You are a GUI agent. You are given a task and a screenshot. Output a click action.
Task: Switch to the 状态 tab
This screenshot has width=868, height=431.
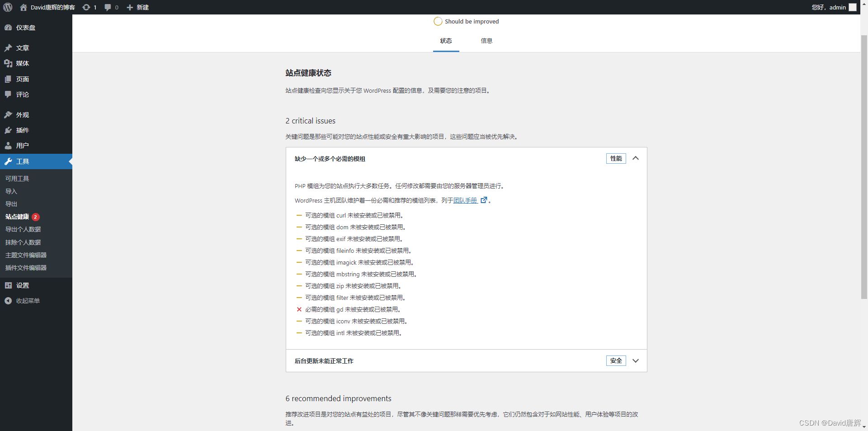446,41
